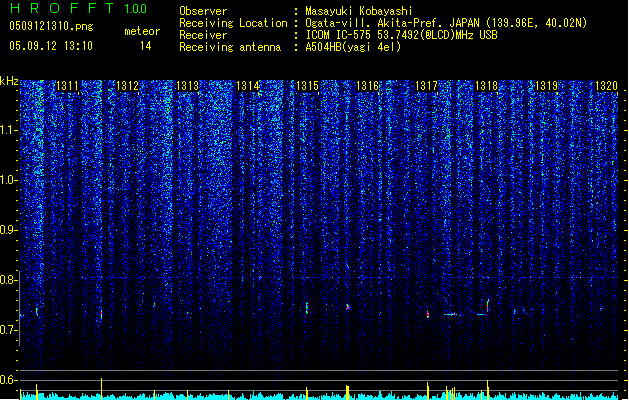Click the 1319 time marker
This screenshot has height=400, width=629.
coord(546,86)
